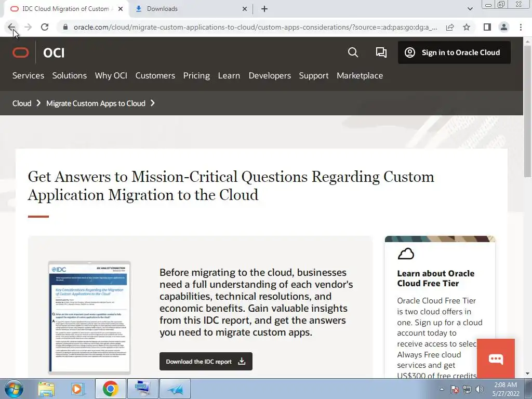Open the Customers menu
The width and height of the screenshot is (532, 399).
point(155,76)
